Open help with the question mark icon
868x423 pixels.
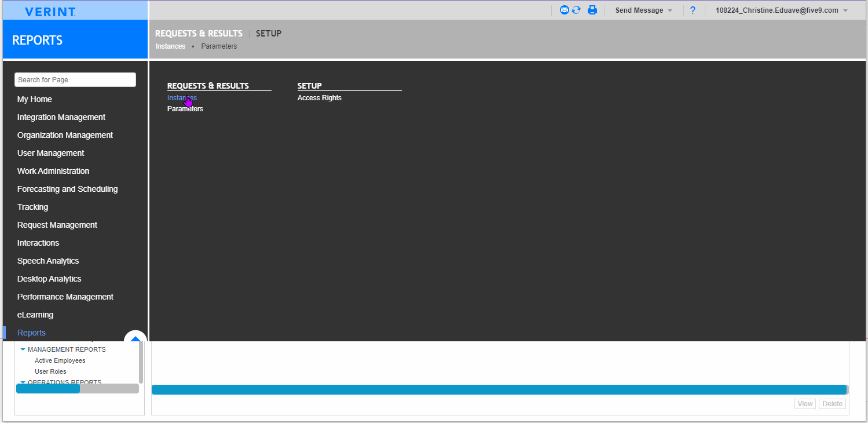coord(693,10)
